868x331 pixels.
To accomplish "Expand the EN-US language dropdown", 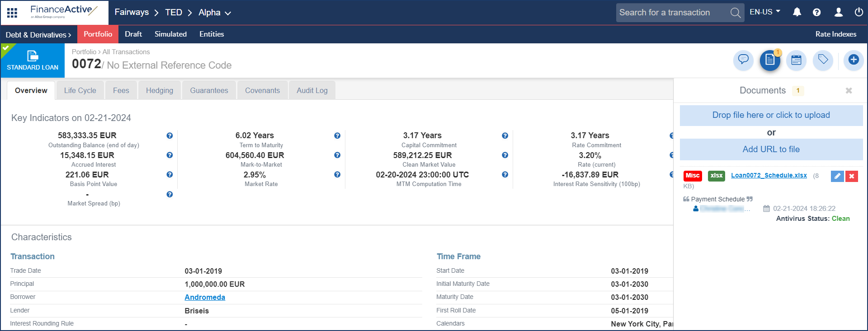I will coord(765,12).
